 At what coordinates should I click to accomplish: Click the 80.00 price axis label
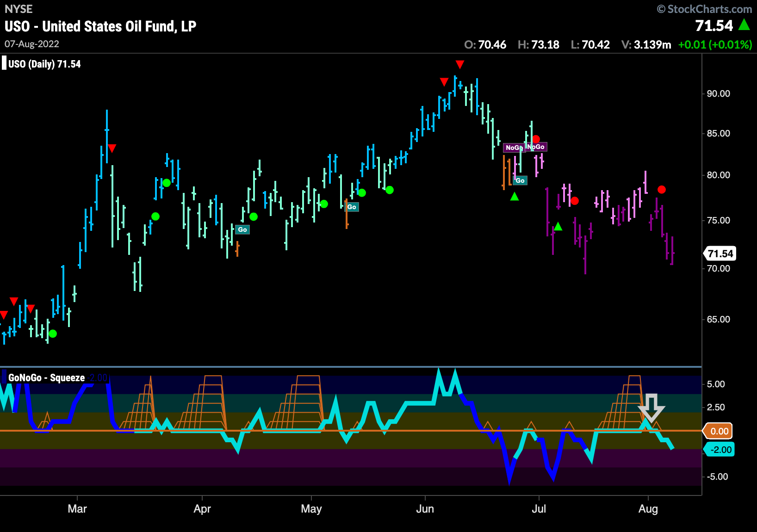[x=718, y=175]
